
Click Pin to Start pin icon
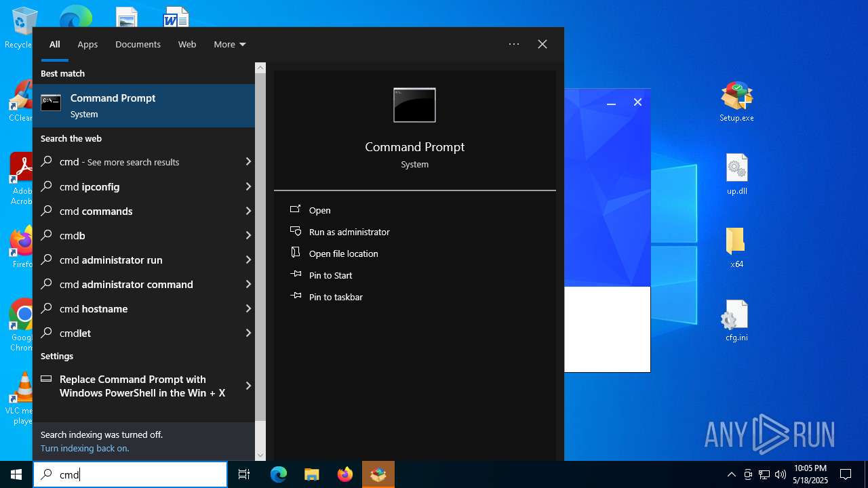[296, 275]
